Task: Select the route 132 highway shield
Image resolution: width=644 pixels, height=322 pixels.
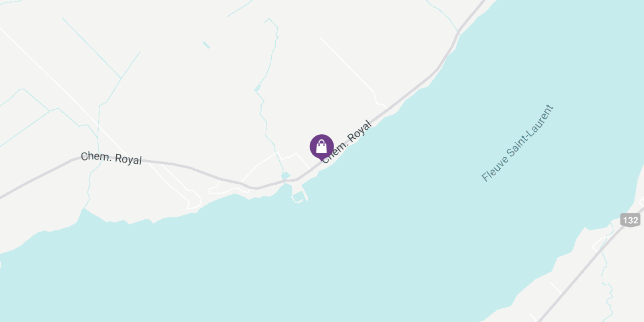Action: (x=630, y=220)
